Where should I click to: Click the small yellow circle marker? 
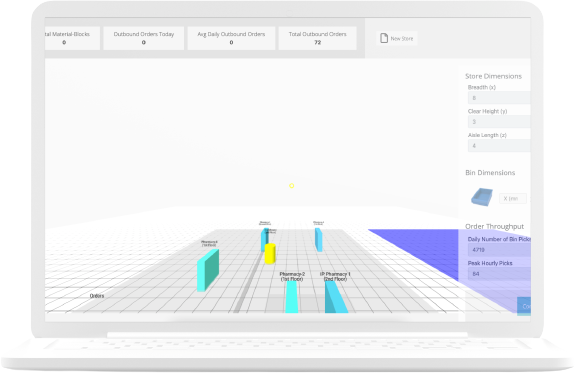click(x=292, y=186)
